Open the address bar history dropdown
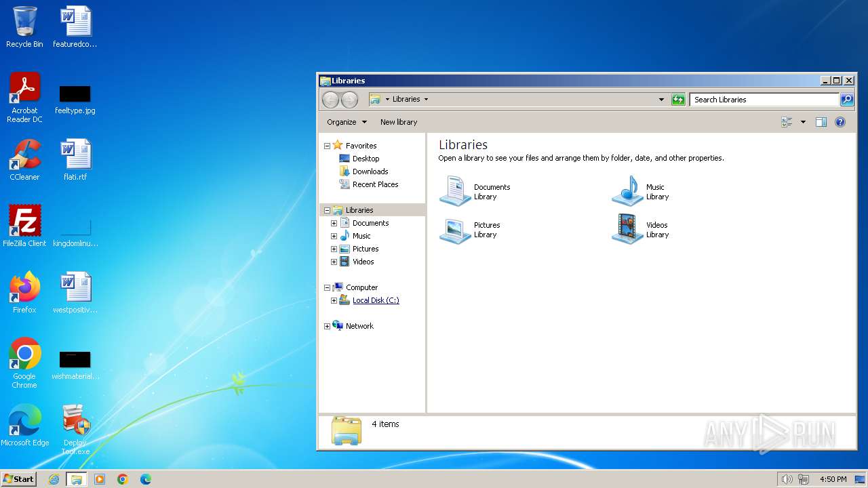868x488 pixels. 662,100
